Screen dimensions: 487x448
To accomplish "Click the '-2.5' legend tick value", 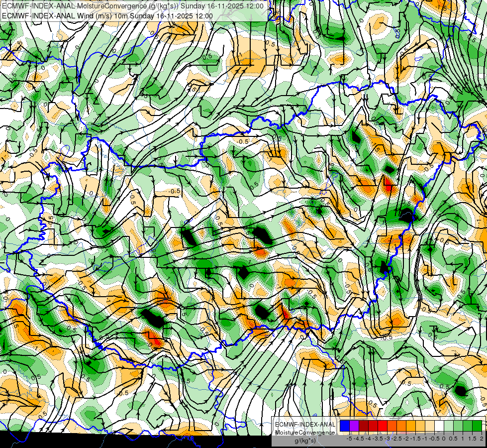I will coord(396,439).
